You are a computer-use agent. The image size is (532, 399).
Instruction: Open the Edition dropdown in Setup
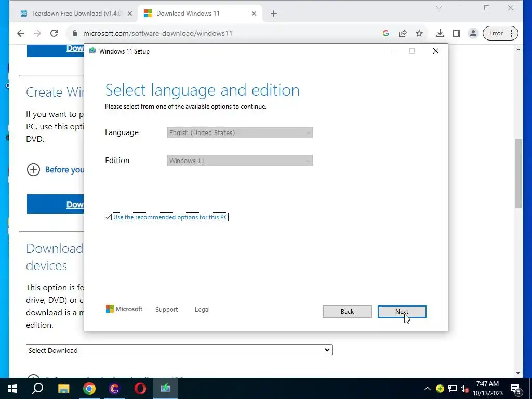tap(240, 161)
